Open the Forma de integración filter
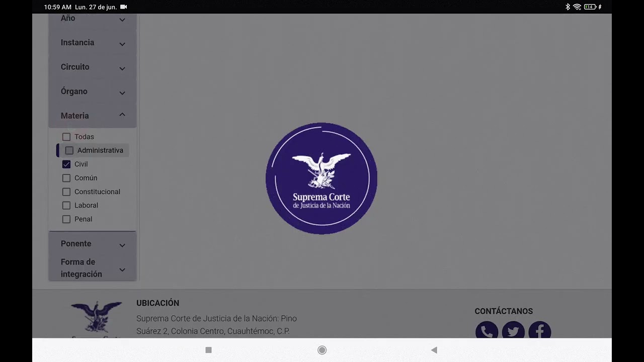Image resolution: width=644 pixels, height=362 pixels. [x=93, y=268]
